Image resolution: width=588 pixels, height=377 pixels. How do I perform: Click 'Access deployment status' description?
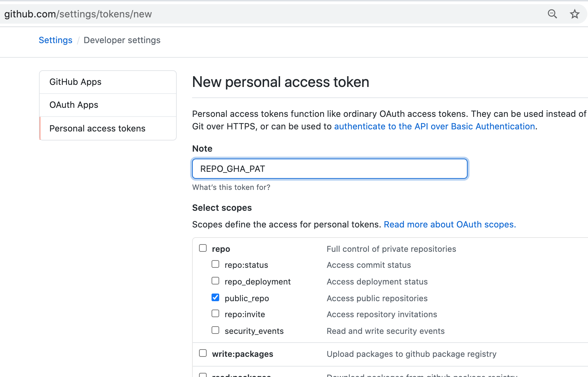[377, 282]
